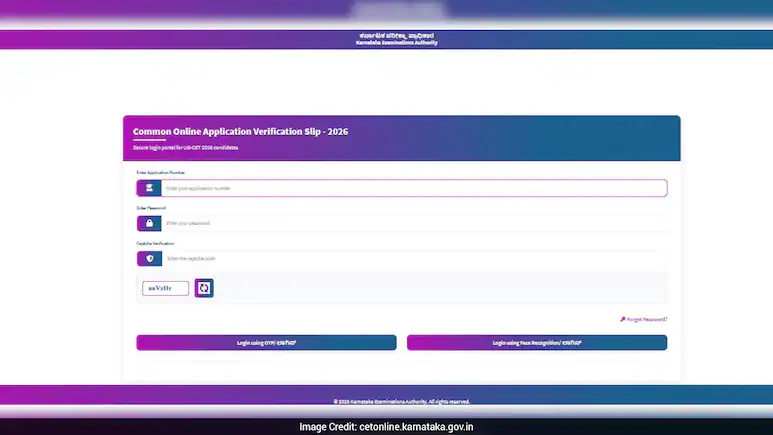Focus the captcha code input field
Image resolution: width=773 pixels, height=435 pixels.
click(x=414, y=258)
